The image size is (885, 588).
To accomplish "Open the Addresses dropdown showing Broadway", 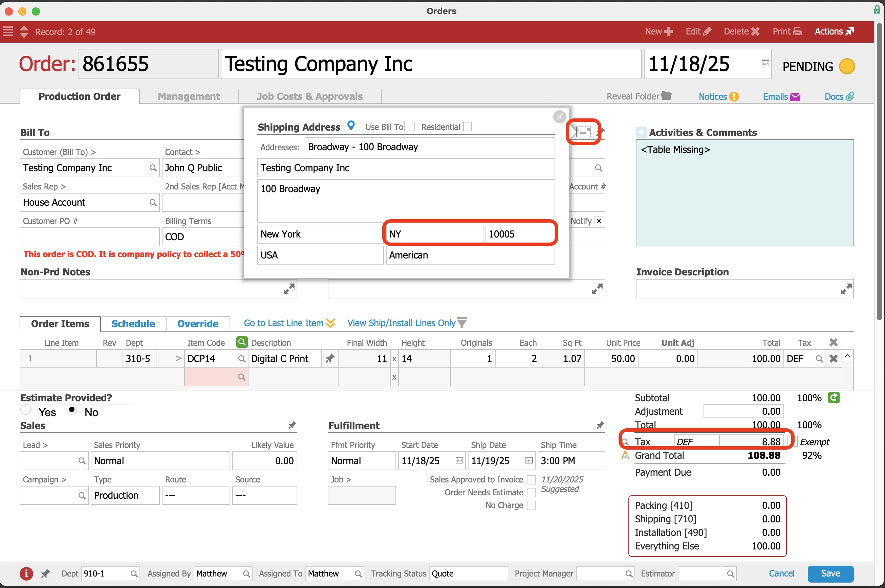I will point(429,147).
